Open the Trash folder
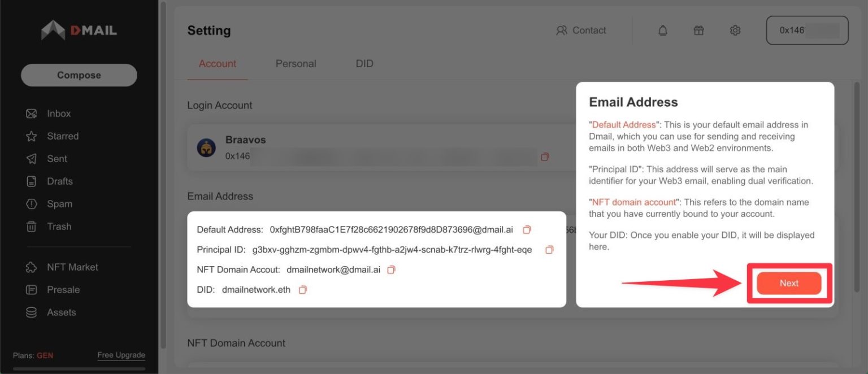Screen dimensions: 868x374 click(x=58, y=226)
